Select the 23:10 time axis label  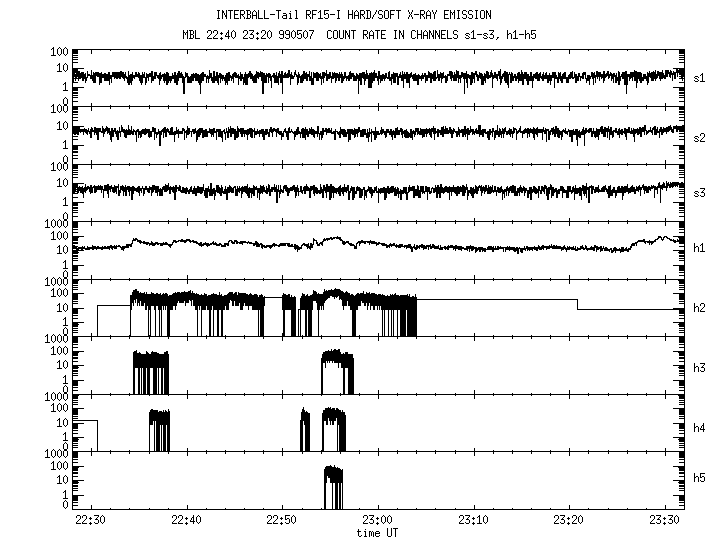pyautogui.click(x=473, y=520)
